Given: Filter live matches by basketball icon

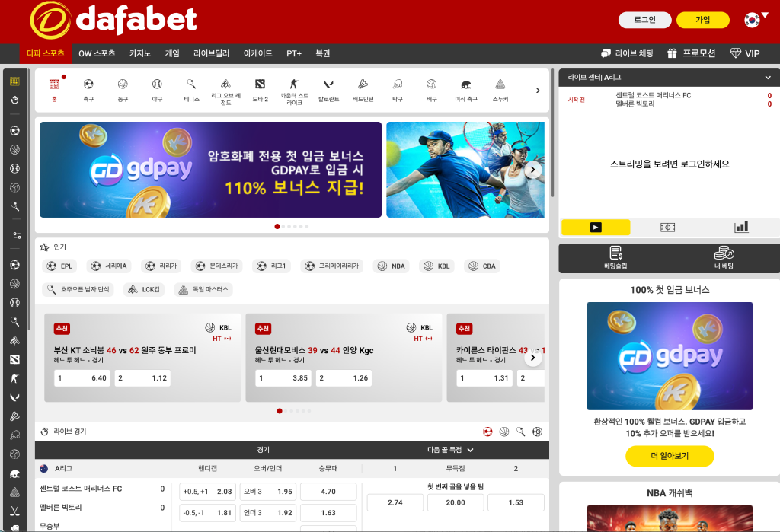Looking at the screenshot, I should click(504, 432).
